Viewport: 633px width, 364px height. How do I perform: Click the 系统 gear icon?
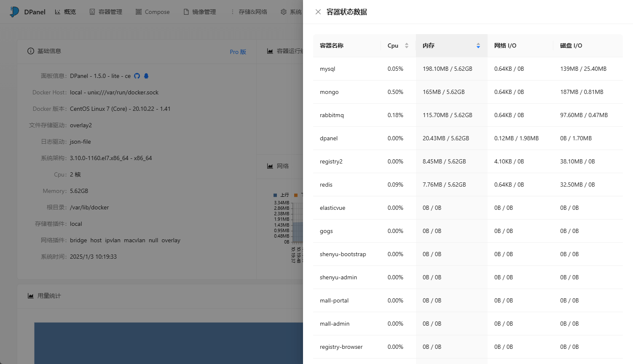point(284,12)
